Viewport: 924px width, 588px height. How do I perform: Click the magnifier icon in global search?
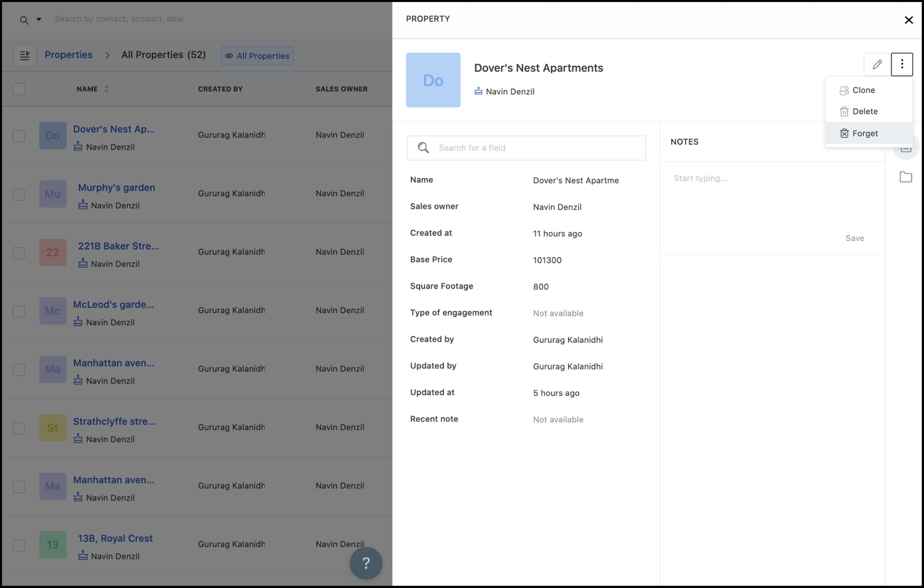point(24,20)
